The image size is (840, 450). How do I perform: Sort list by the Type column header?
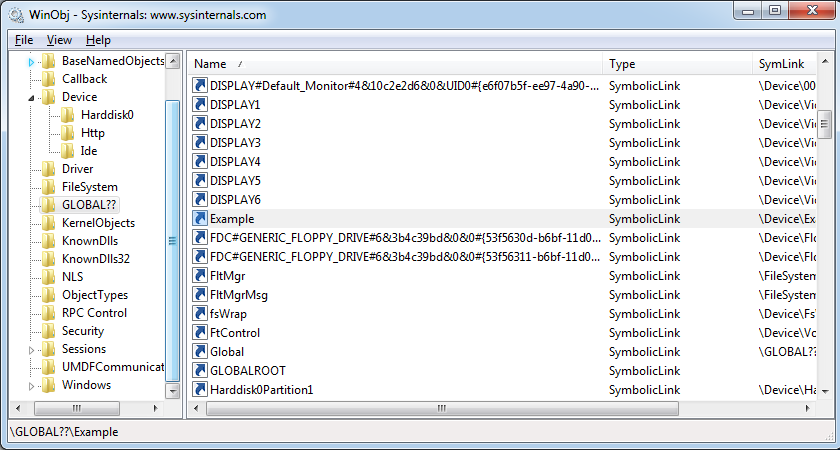coord(676,64)
